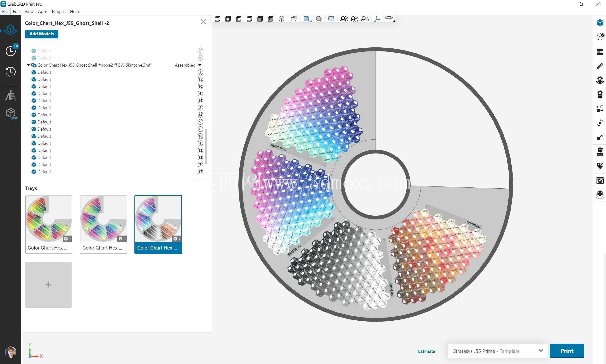Click the Print button
Image resolution: width=606 pixels, height=364 pixels.
pos(567,351)
